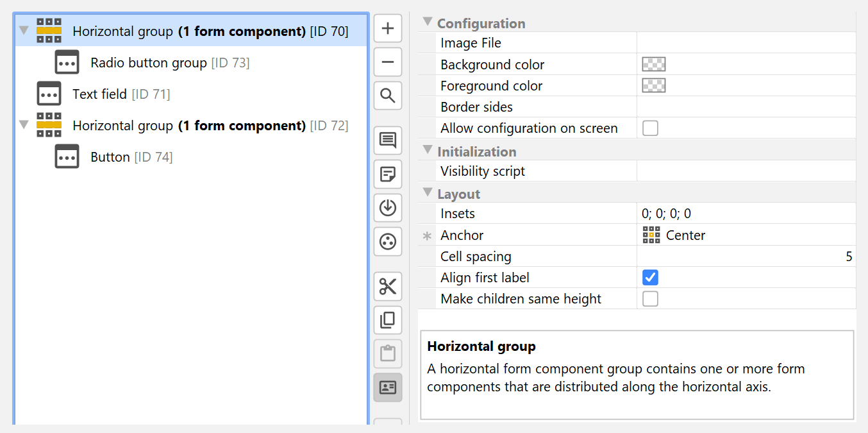Select Radio button group ID 73
This screenshot has width=868, height=433.
coord(148,63)
